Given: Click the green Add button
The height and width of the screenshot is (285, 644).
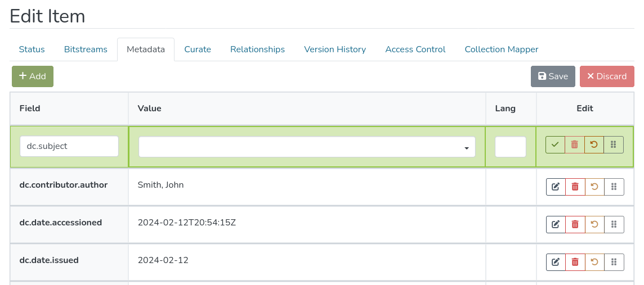Looking at the screenshot, I should [33, 76].
